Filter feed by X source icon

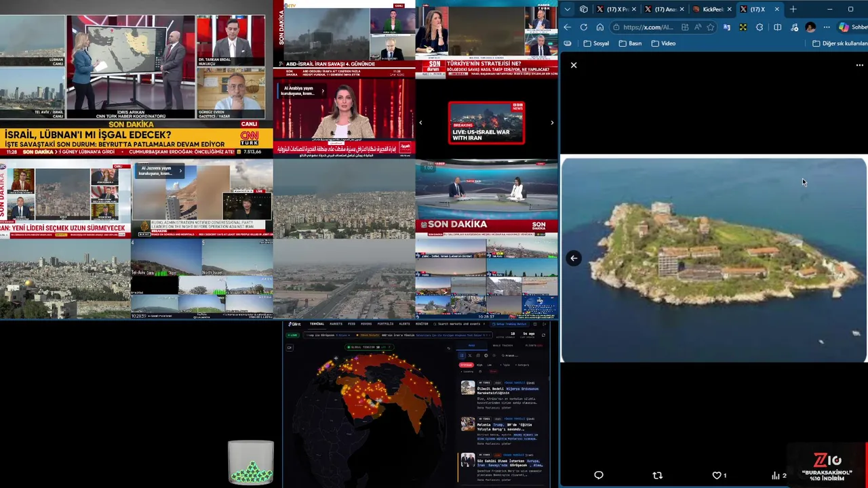tap(470, 355)
